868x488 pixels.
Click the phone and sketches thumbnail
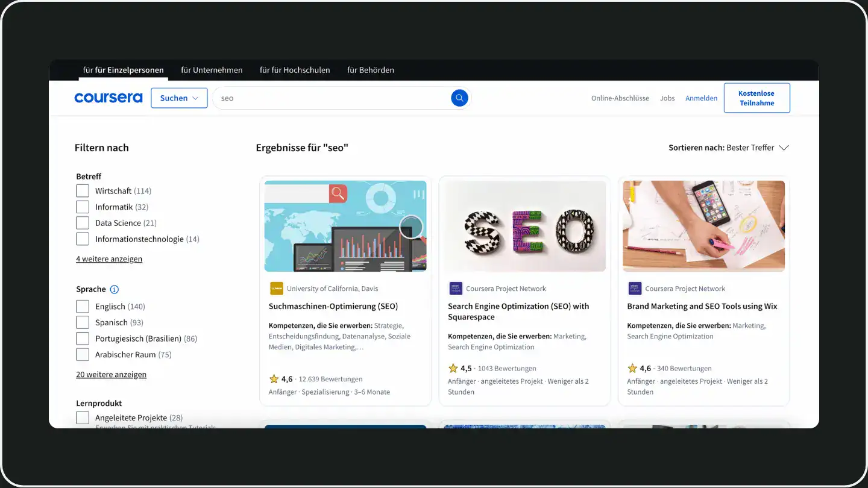tap(704, 226)
